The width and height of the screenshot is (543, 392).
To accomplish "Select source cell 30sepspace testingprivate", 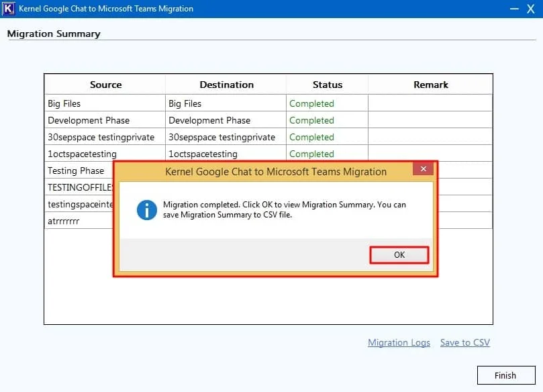I will click(105, 137).
